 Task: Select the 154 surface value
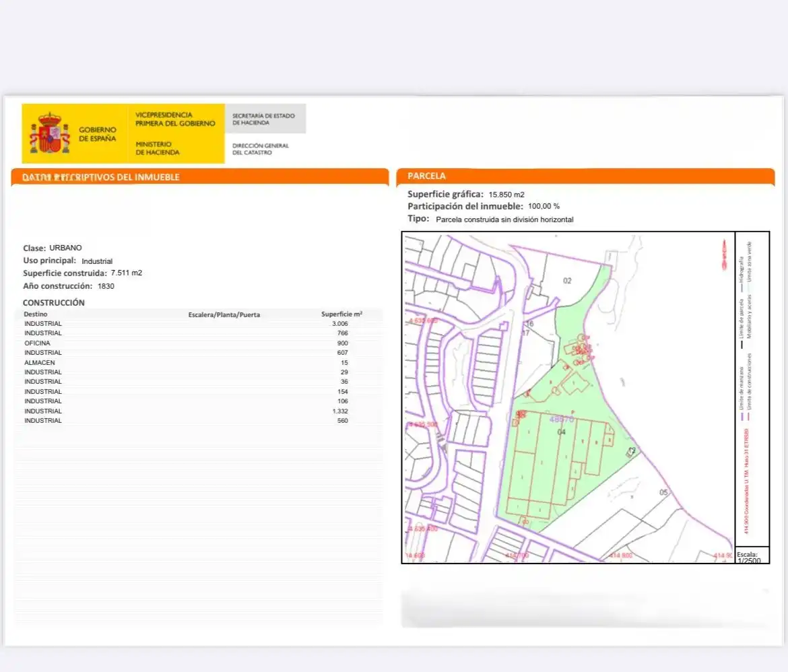coord(343,391)
